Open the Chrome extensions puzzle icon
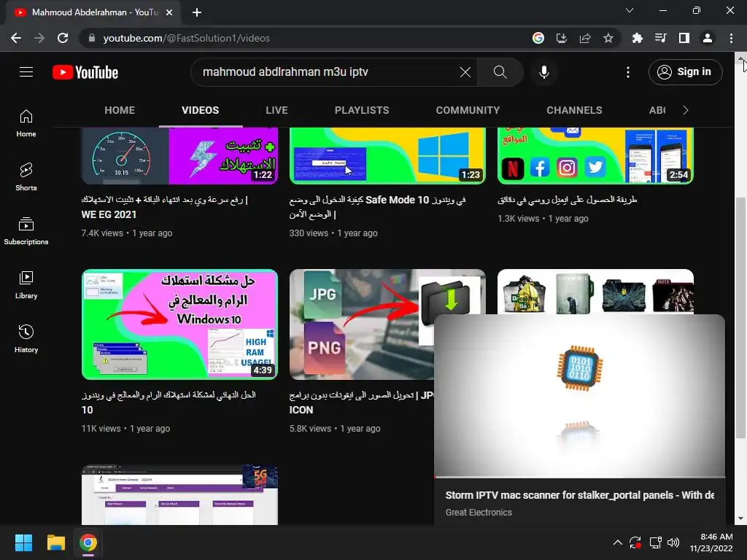 (637, 38)
